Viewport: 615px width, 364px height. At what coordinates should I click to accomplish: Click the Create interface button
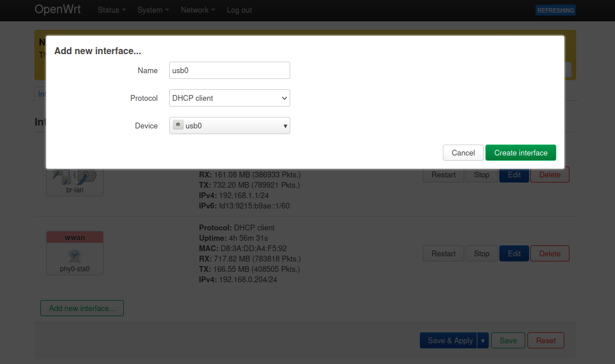click(x=521, y=153)
